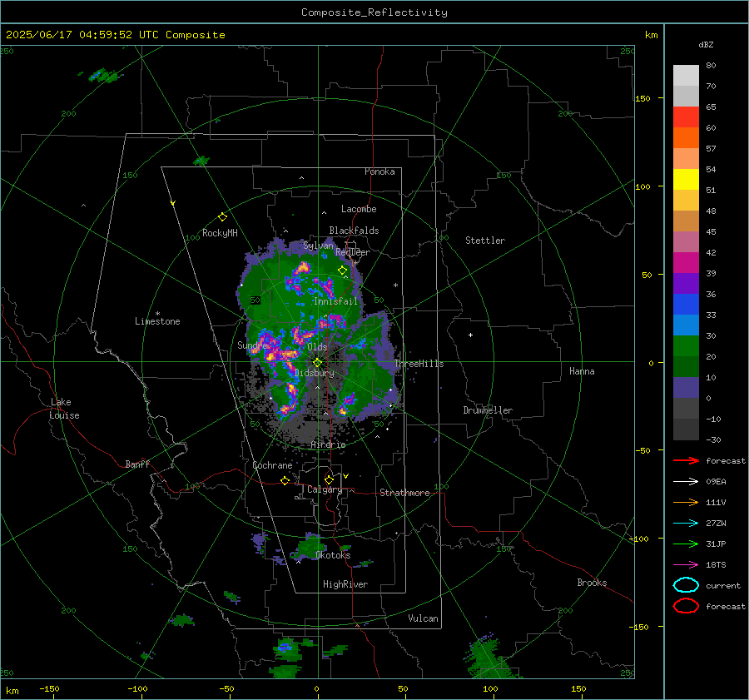Click the Cochrane town label
This screenshot has width=749, height=700.
click(272, 465)
